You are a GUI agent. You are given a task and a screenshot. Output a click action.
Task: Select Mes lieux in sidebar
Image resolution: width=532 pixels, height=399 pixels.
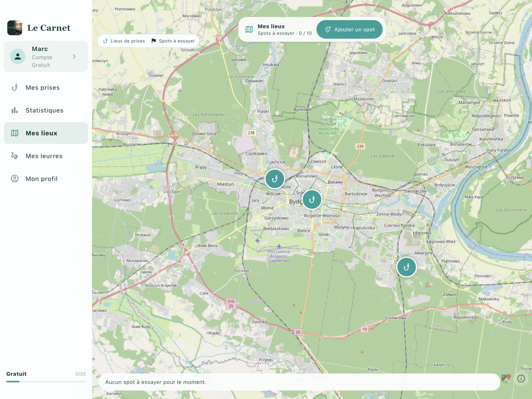pyautogui.click(x=46, y=133)
